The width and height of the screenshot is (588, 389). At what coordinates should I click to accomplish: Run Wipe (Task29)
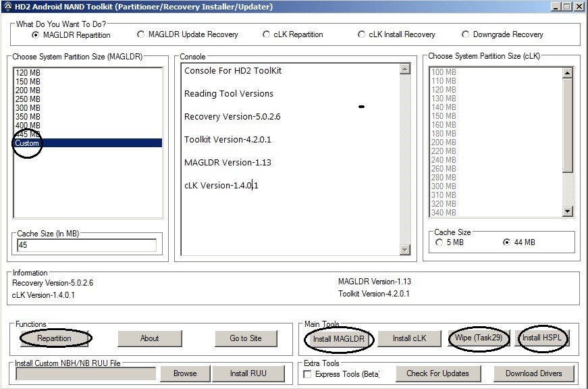[477, 338]
